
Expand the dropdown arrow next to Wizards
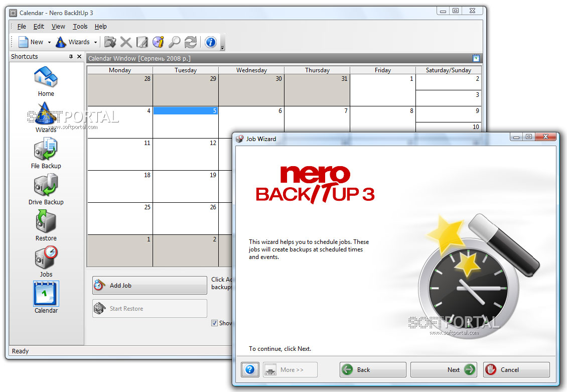95,42
